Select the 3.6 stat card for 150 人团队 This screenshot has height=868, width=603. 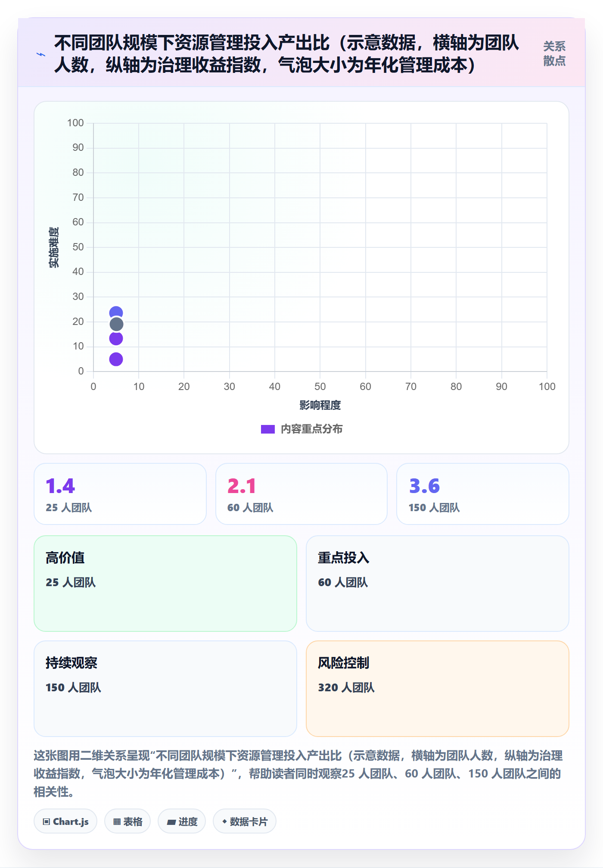[483, 494]
